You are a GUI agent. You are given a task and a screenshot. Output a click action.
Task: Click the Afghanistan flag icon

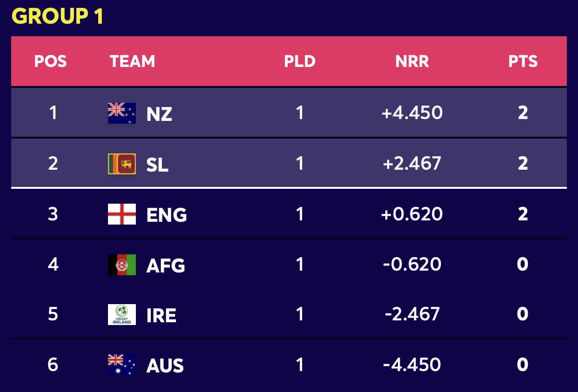(x=122, y=265)
